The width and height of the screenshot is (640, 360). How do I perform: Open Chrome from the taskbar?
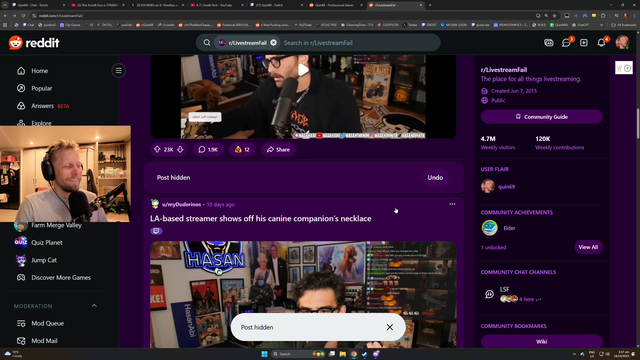[x=353, y=354]
